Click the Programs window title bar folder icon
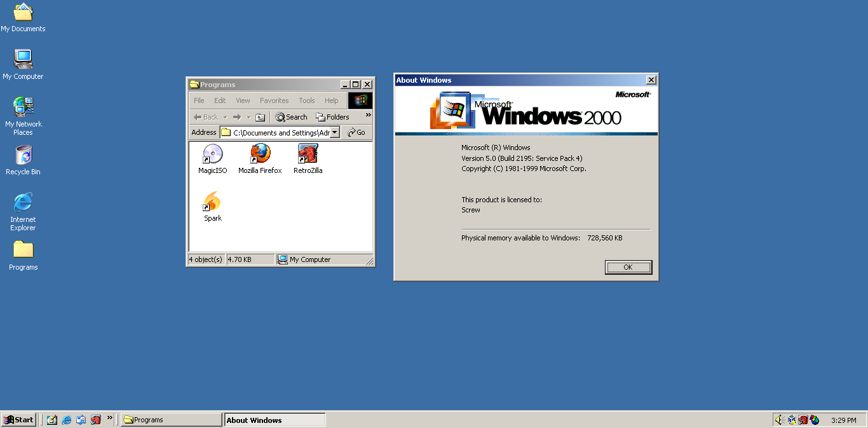 pos(194,85)
